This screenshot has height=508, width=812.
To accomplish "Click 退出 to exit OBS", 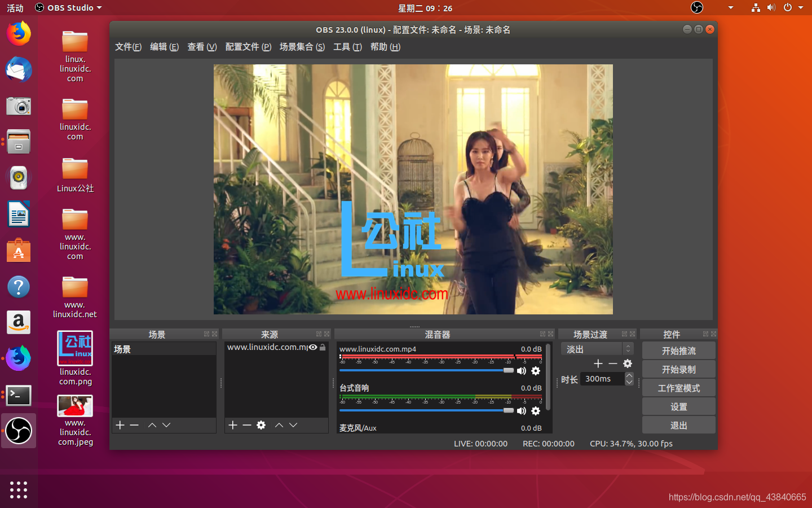I will 679,425.
